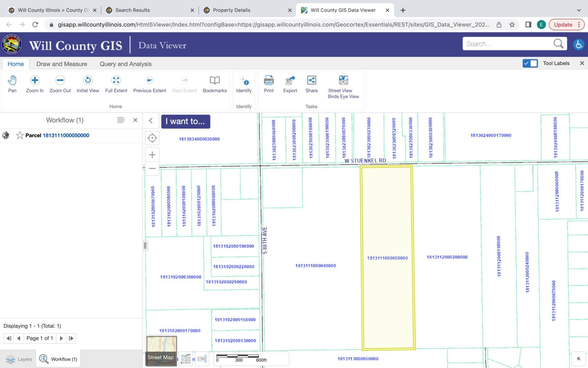Toggle the Tool Labels switch
Viewport: 588px width, 368px height.
pyautogui.click(x=530, y=63)
